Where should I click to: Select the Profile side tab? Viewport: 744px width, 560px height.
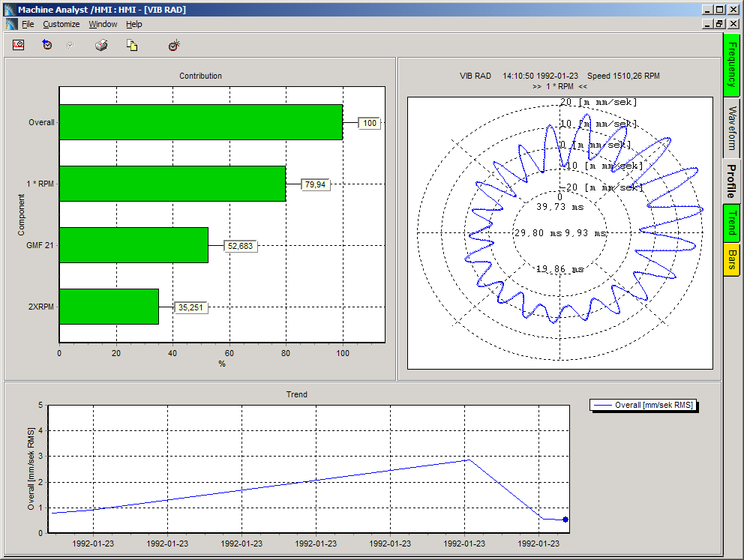[731, 181]
